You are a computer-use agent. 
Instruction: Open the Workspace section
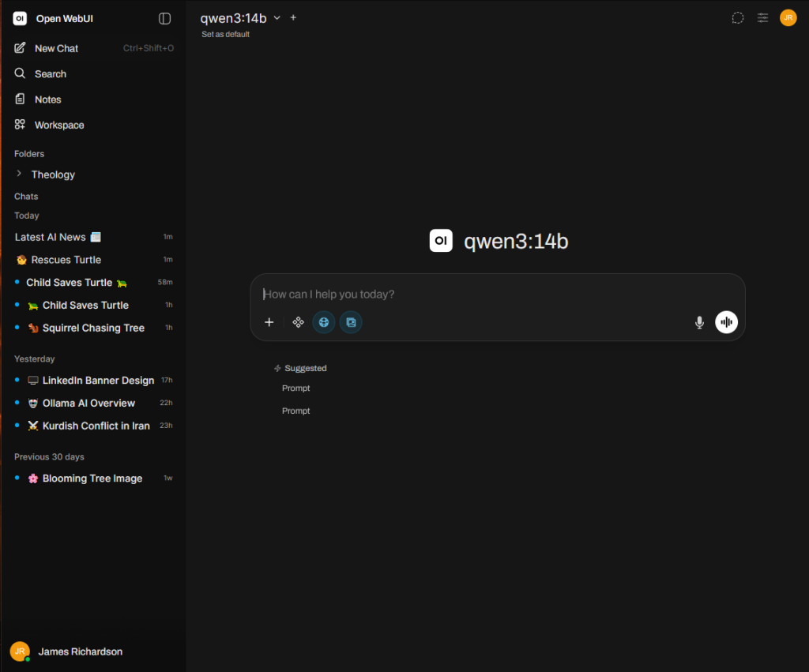pyautogui.click(x=94, y=125)
